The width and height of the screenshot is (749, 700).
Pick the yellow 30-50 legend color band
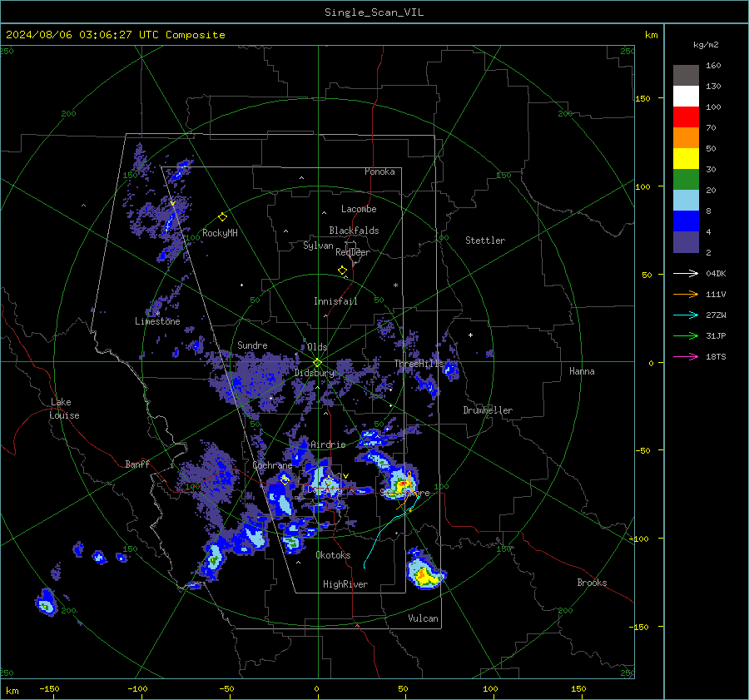(686, 159)
